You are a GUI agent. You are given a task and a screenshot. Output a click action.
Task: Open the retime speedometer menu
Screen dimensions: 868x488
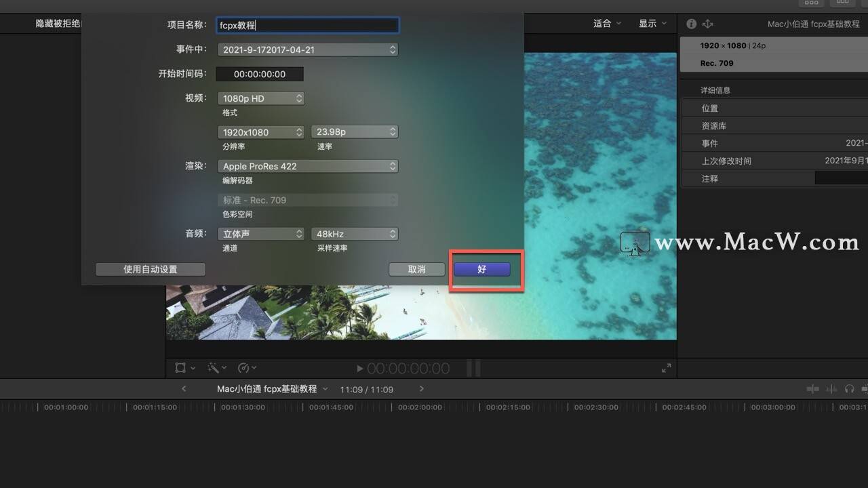coord(248,367)
